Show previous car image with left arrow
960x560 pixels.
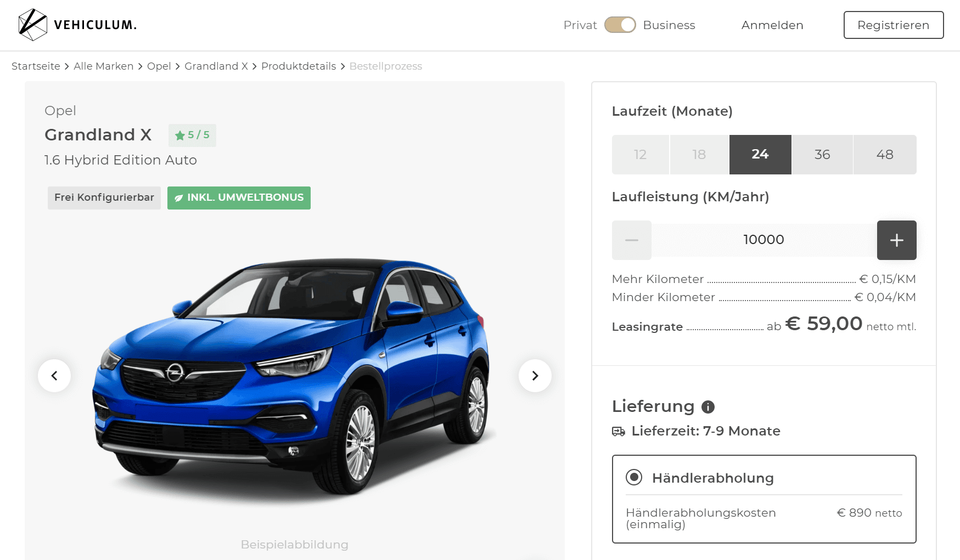[x=54, y=376]
